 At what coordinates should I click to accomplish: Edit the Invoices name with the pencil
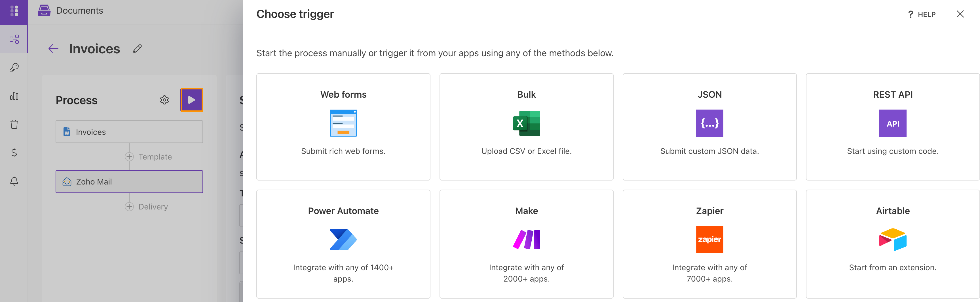[x=137, y=48]
